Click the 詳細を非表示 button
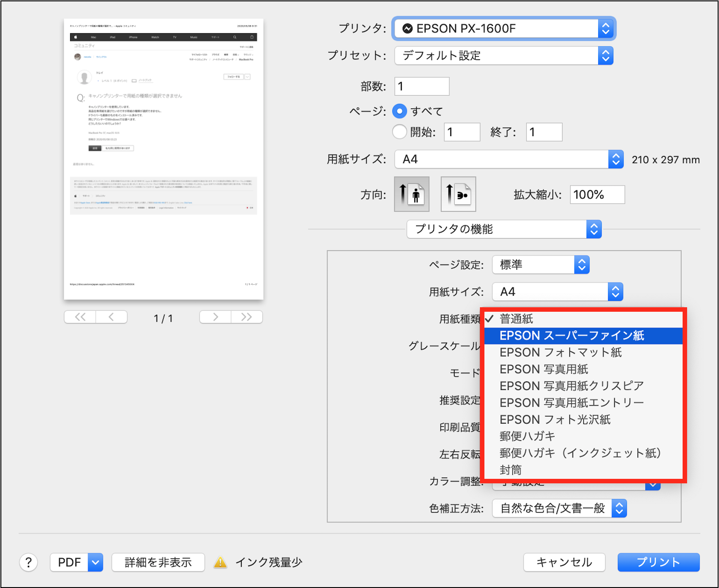Viewport: 719px width, 588px height. coord(158,562)
